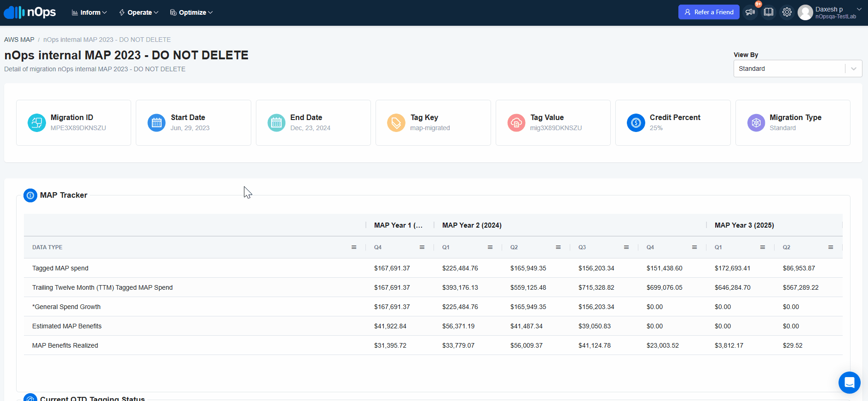Open the chat support bubble

coord(850,383)
